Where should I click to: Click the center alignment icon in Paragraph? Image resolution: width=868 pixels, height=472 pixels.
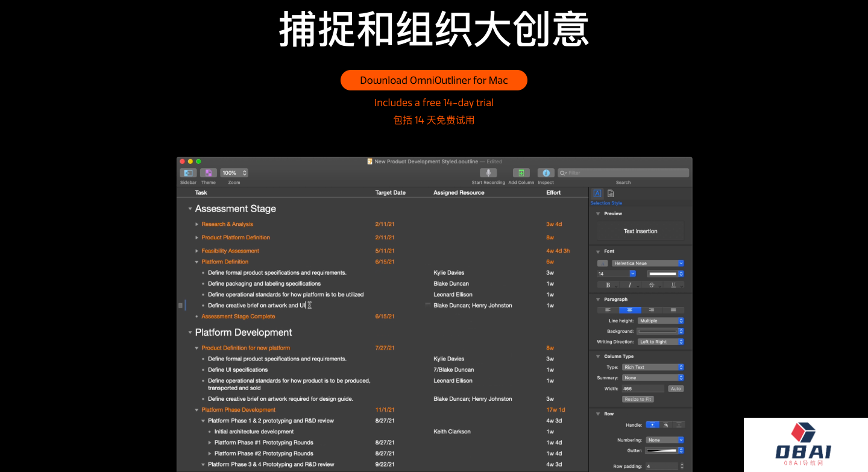coord(630,310)
